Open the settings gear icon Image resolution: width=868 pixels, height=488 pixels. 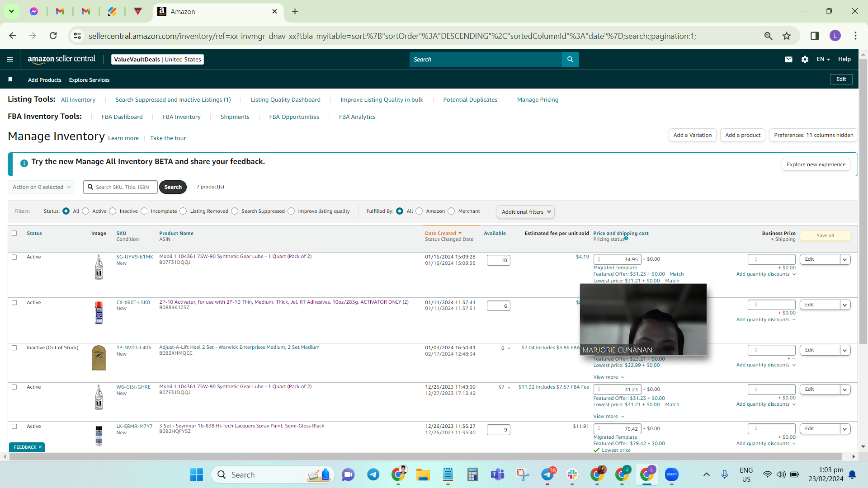point(805,59)
